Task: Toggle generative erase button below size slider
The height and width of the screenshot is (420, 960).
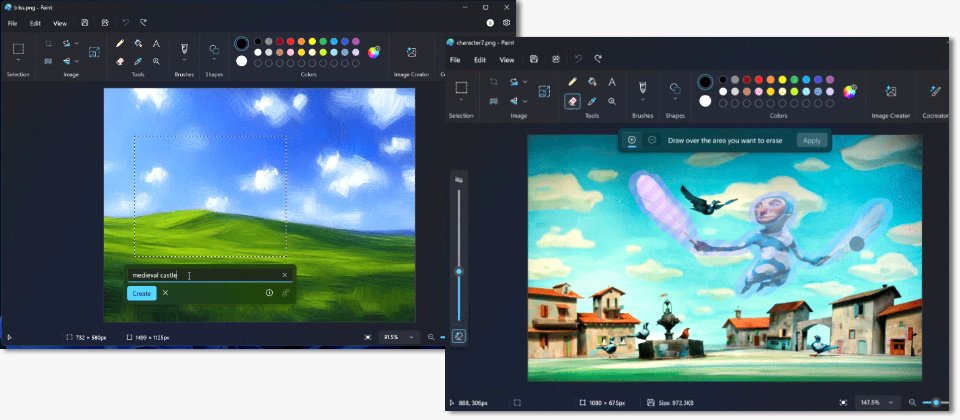Action: tap(459, 336)
